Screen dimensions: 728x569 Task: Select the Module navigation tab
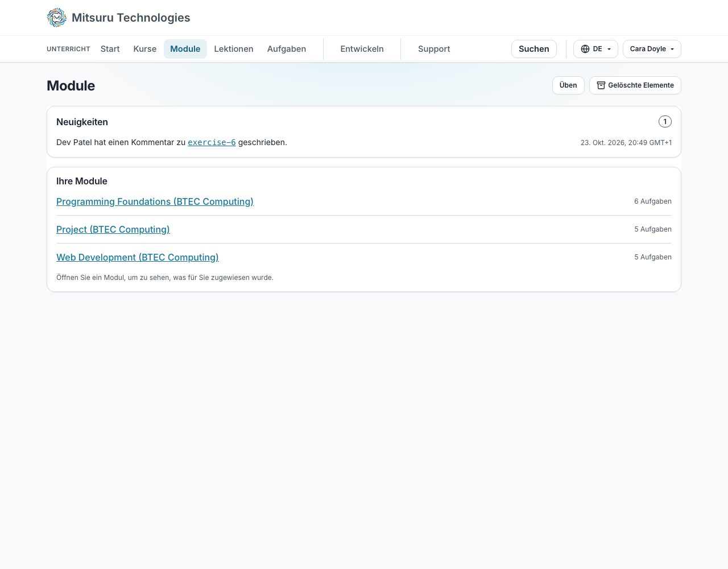tap(185, 49)
